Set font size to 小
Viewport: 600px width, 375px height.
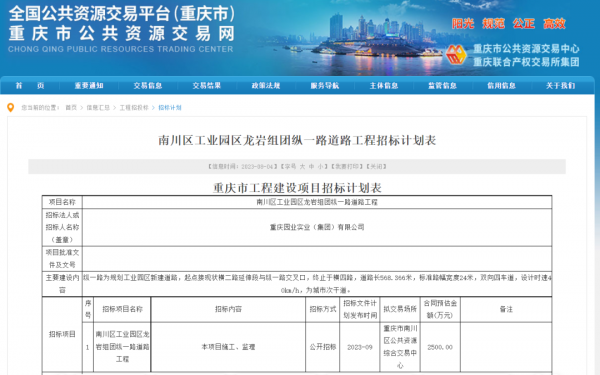(320, 166)
